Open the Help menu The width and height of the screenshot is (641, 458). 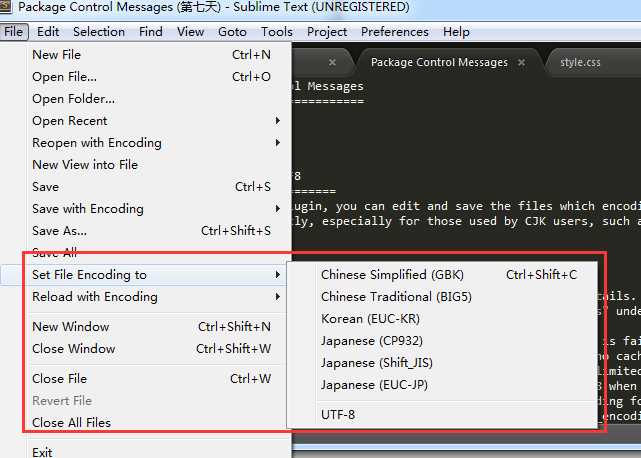pos(456,32)
